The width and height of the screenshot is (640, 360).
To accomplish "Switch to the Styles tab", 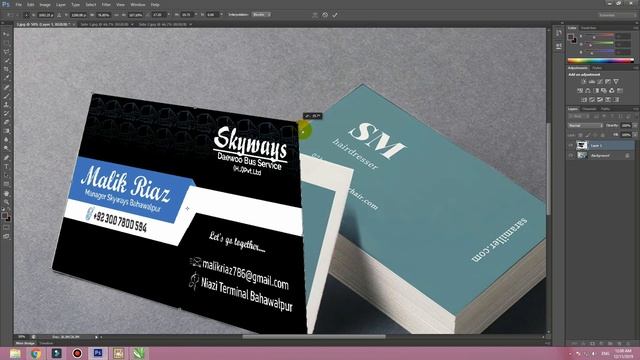I will (x=597, y=68).
